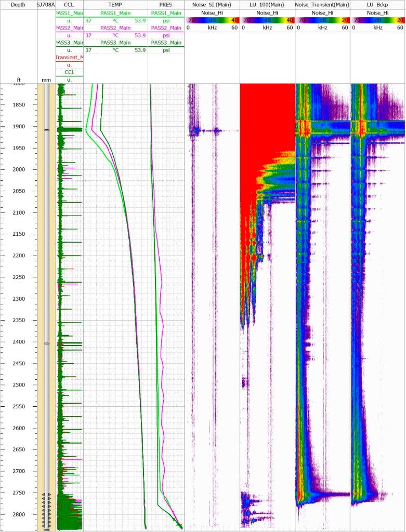Image resolution: width=406 pixels, height=532 pixels.
Task: Click Noise_Hi label under Noise_SI (Main)
Action: tap(212, 13)
